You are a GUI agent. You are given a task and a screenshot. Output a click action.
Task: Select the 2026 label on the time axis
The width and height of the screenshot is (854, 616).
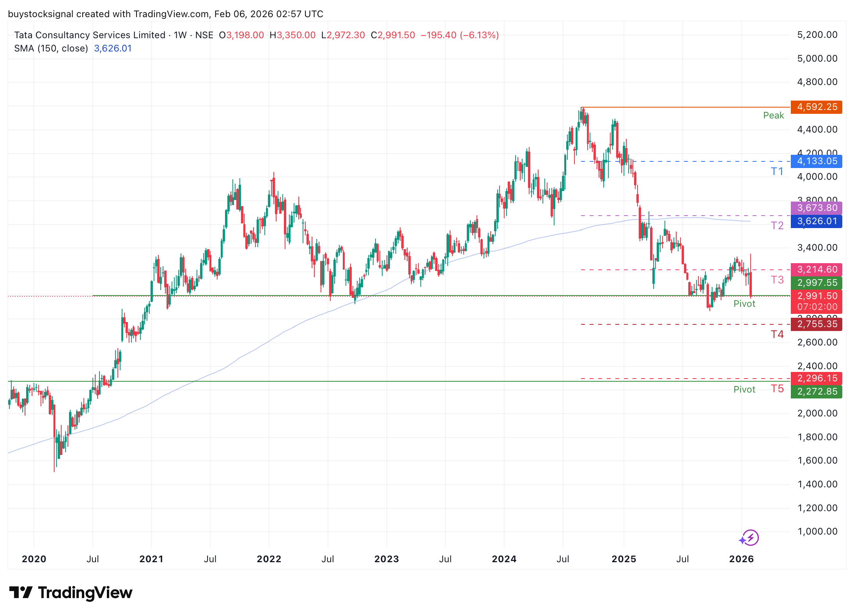click(742, 559)
